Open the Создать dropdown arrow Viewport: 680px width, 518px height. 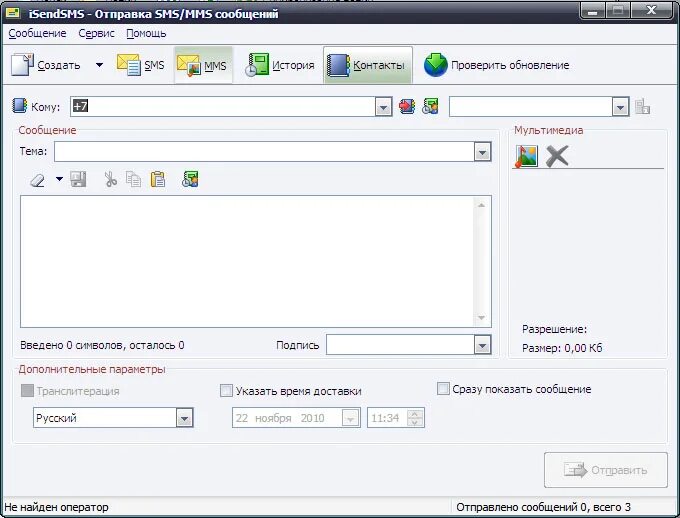pos(99,65)
